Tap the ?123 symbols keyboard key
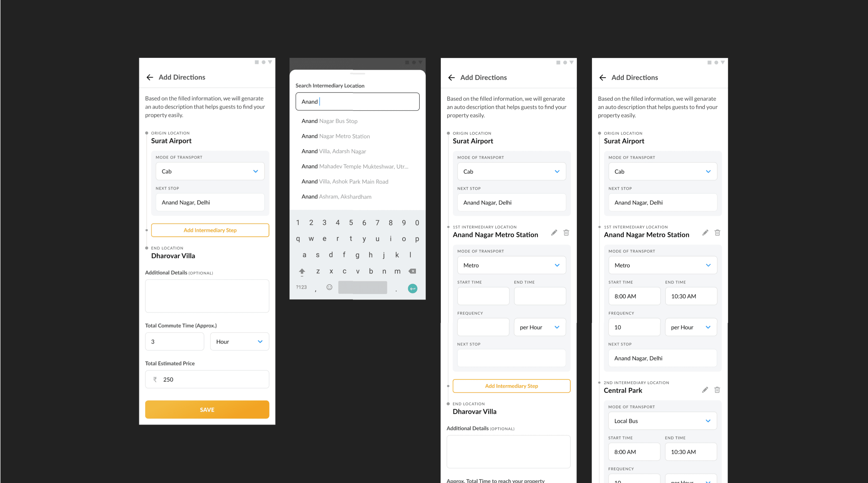 click(x=301, y=287)
